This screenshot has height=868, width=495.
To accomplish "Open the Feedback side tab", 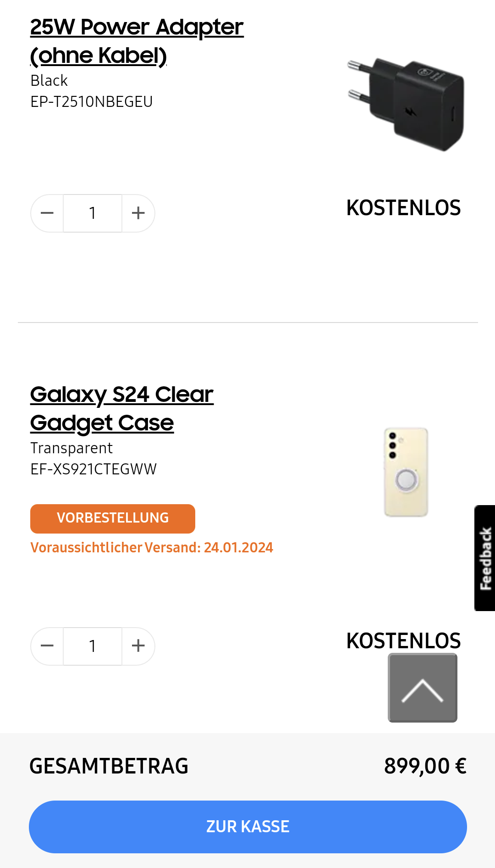I will click(485, 558).
